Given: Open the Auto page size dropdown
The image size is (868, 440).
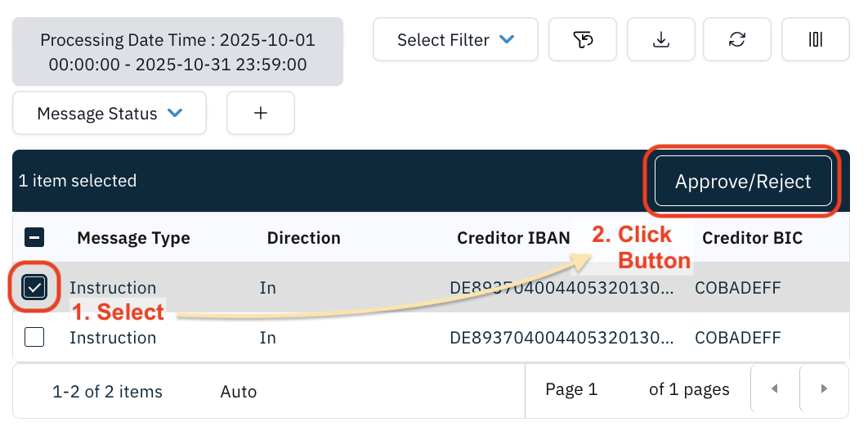Looking at the screenshot, I should click(x=239, y=392).
